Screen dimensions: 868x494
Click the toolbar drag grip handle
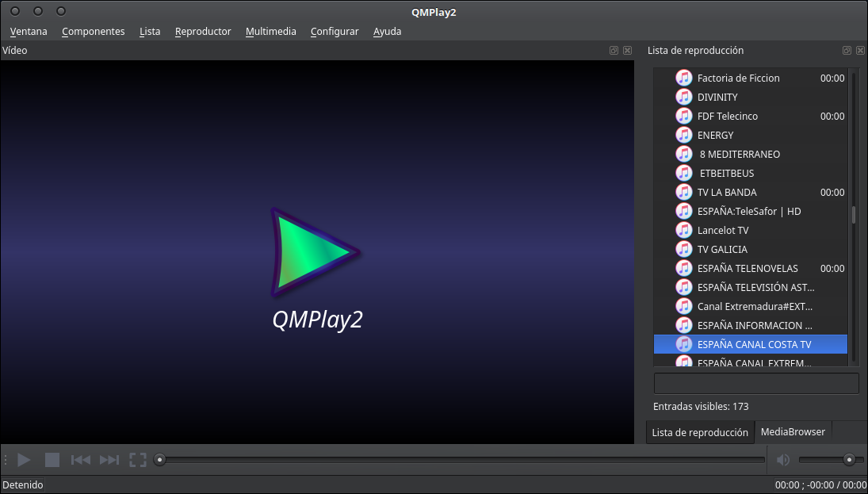point(6,460)
